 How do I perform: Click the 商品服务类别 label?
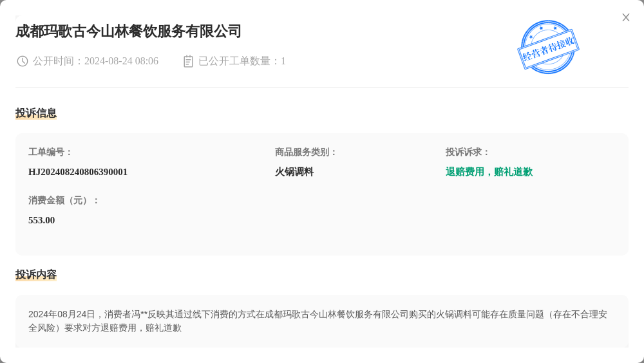[306, 153]
